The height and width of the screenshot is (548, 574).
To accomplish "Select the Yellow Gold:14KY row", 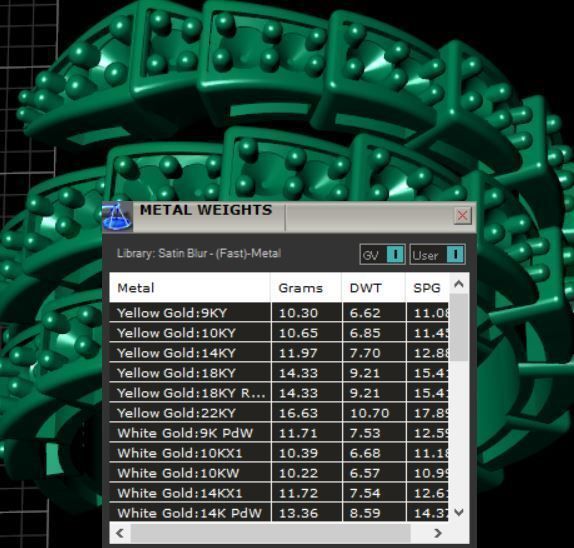I will click(279, 353).
